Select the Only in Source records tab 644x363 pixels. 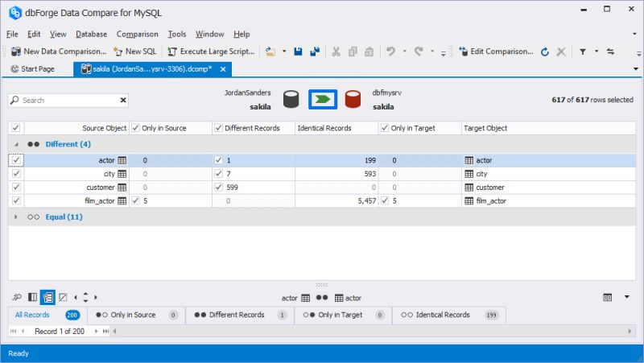(136, 315)
